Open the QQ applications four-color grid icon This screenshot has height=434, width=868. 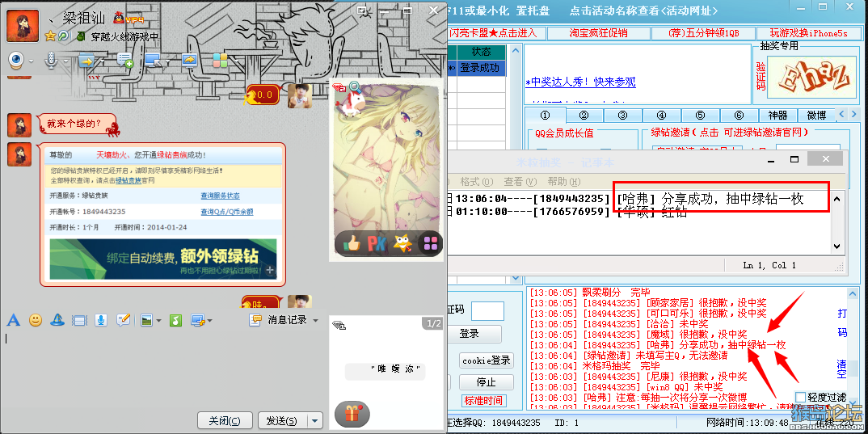click(221, 60)
